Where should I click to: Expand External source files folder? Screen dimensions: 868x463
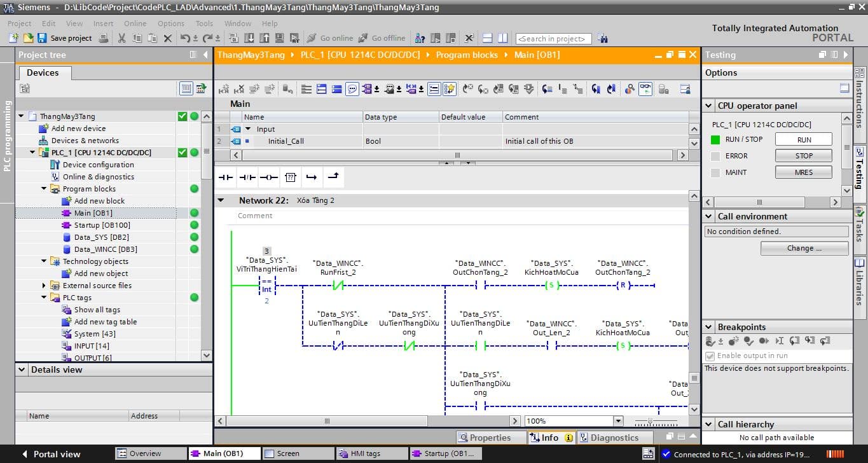click(x=45, y=286)
